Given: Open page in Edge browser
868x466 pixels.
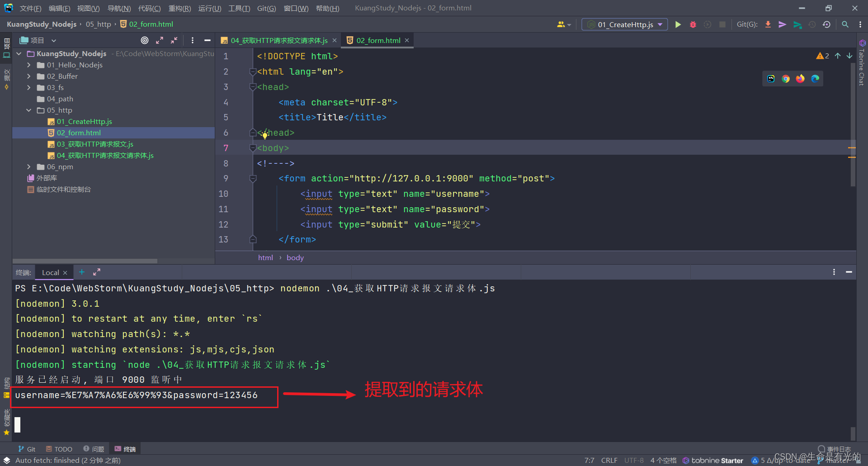Looking at the screenshot, I should click(815, 79).
